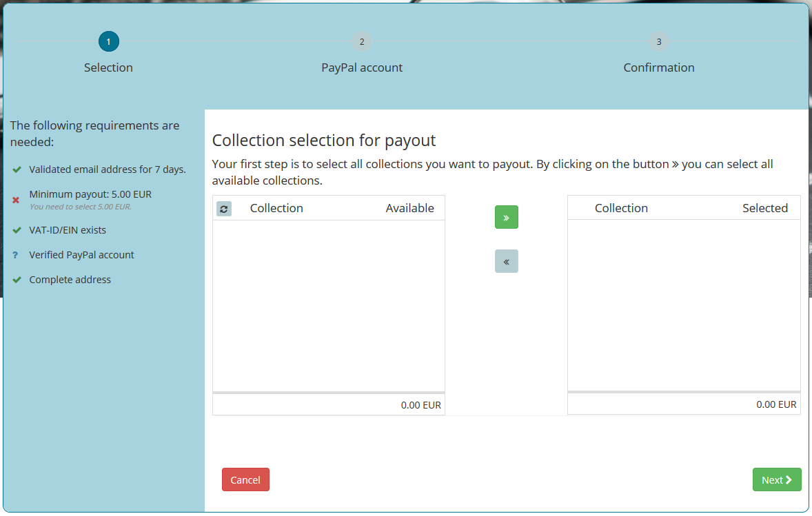Go to the Confirmation step

coord(659,41)
